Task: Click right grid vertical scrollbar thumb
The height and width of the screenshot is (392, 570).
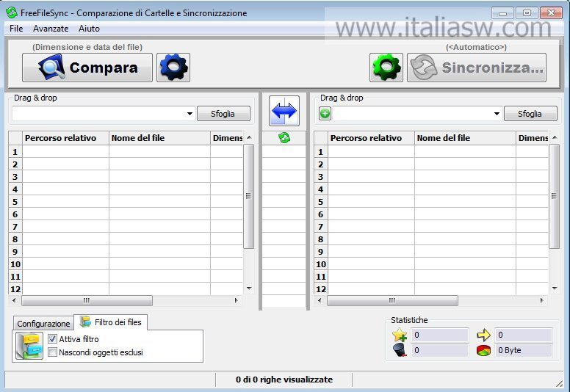Action: [x=554, y=196]
